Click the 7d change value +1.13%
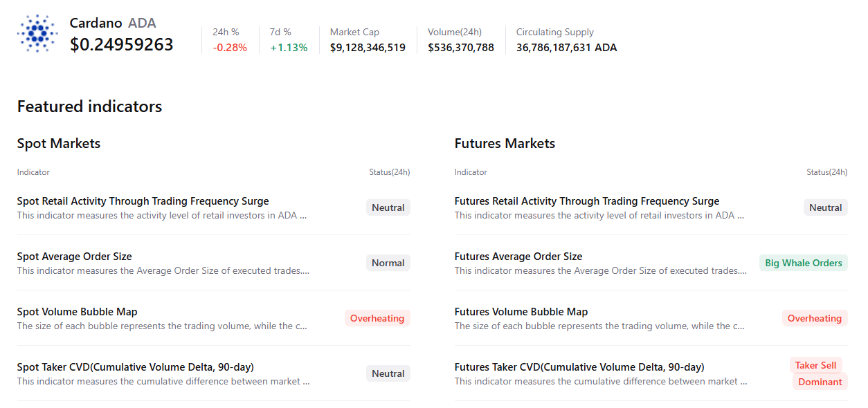868x408 pixels. tap(289, 48)
